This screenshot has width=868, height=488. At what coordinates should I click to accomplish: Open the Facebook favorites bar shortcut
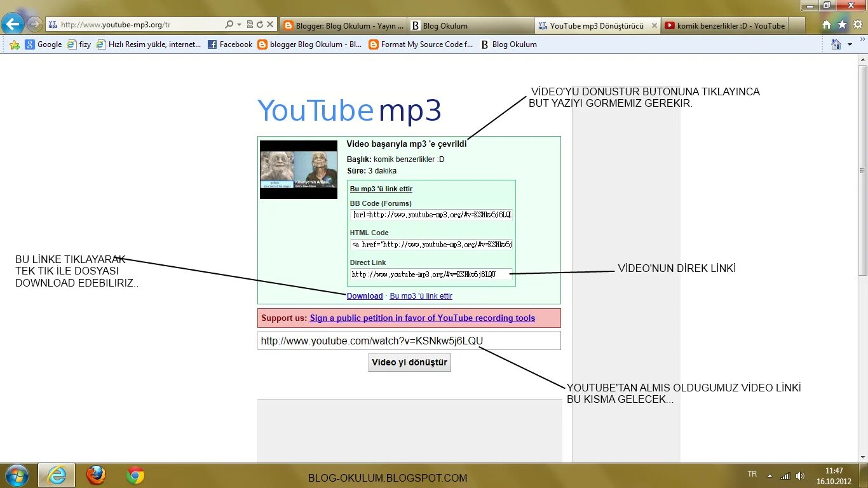[230, 44]
